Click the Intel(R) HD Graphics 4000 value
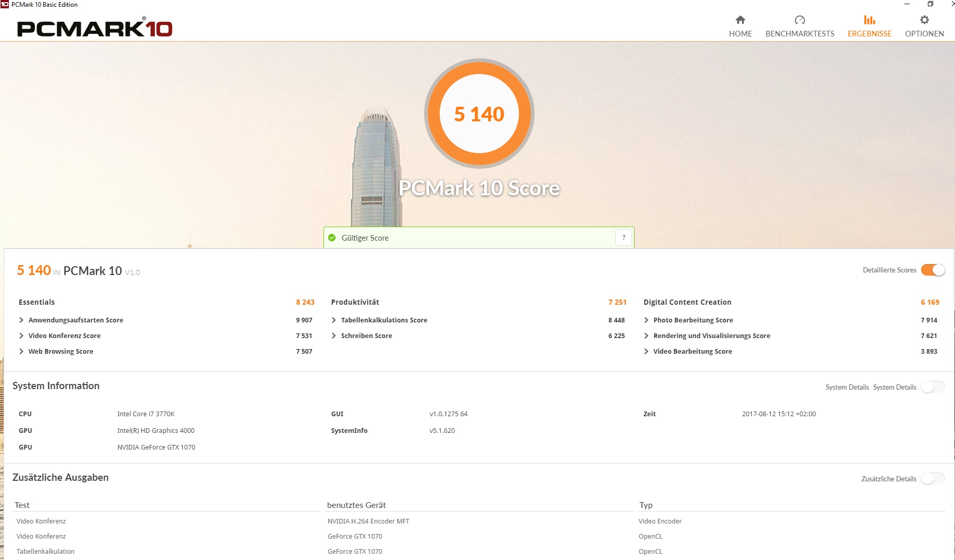Screen dimensions: 955x560 coord(156,431)
